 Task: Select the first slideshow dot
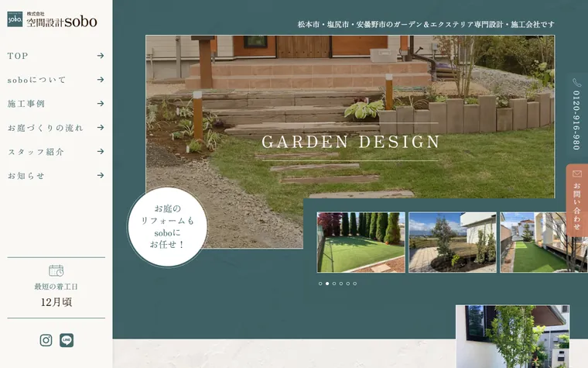320,284
